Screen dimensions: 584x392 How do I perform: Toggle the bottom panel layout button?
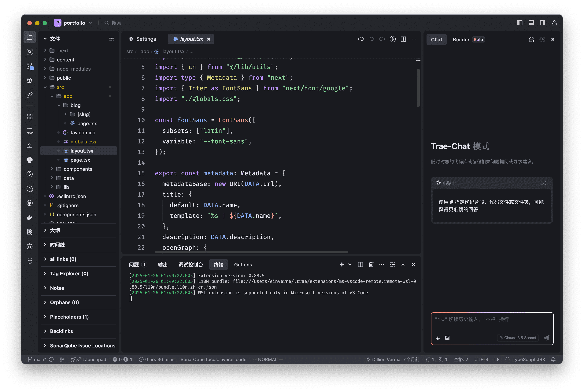(x=531, y=23)
